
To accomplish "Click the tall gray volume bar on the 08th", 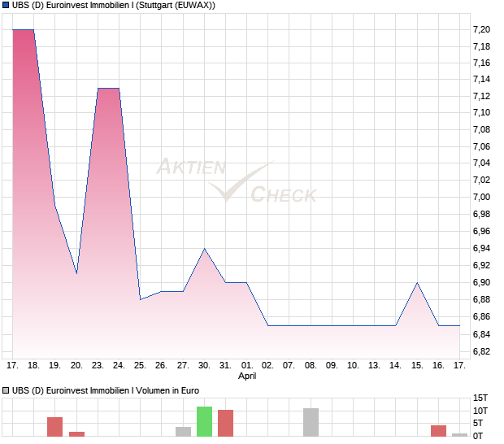I will coord(311,422).
